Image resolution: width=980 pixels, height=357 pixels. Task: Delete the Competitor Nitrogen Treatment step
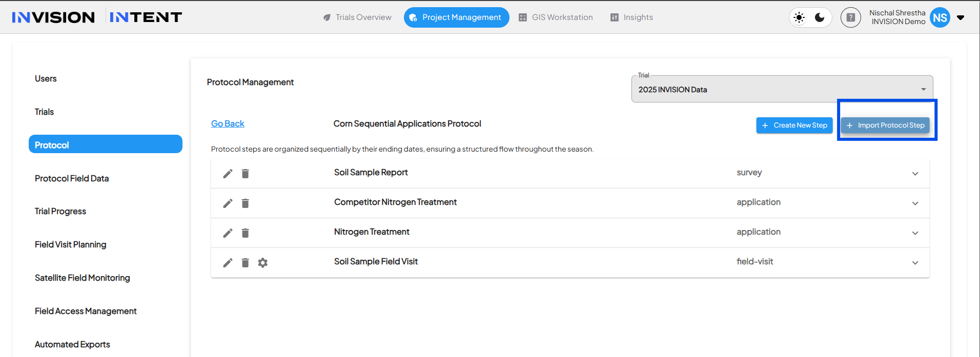[x=246, y=203]
